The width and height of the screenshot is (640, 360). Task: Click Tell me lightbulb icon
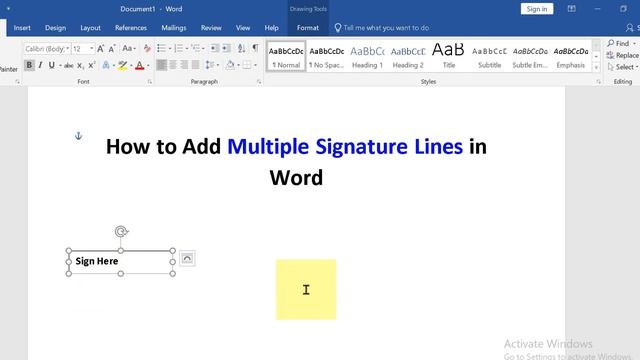(338, 28)
